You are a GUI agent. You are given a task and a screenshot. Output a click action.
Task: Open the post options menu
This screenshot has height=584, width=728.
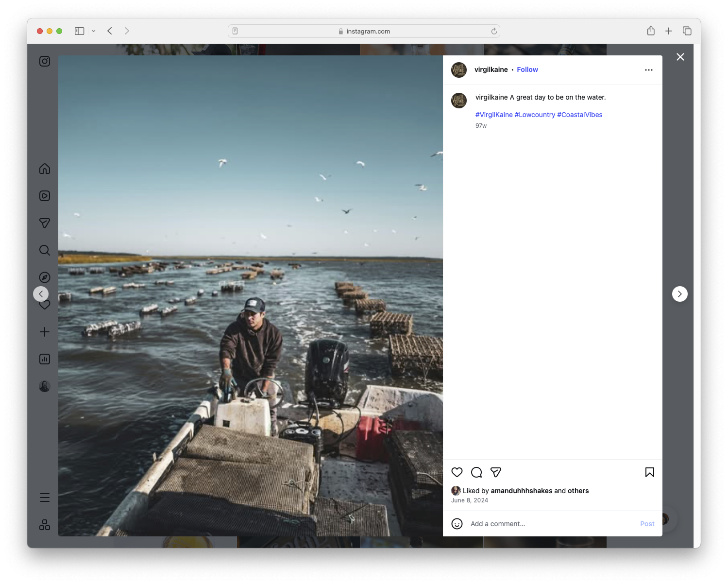coord(649,69)
